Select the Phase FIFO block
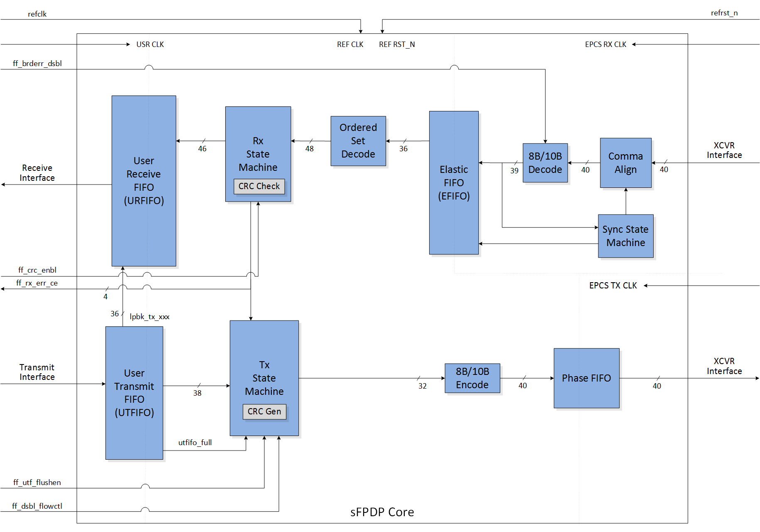This screenshot has height=532, width=760. pyautogui.click(x=586, y=378)
